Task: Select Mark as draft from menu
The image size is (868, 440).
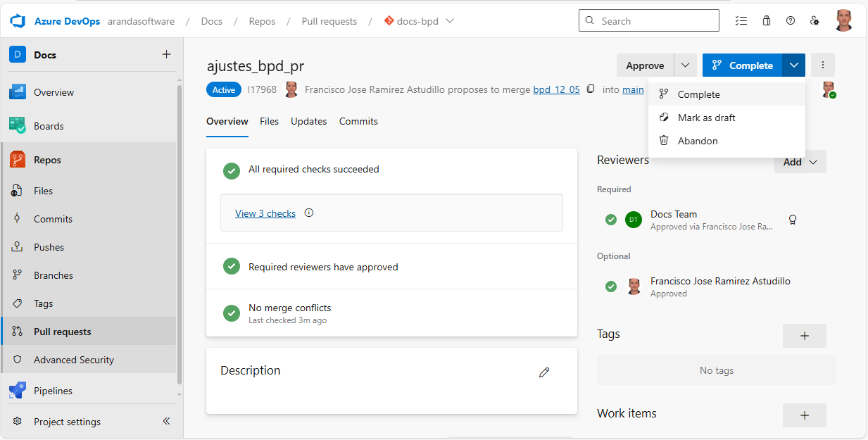Action: (x=706, y=118)
